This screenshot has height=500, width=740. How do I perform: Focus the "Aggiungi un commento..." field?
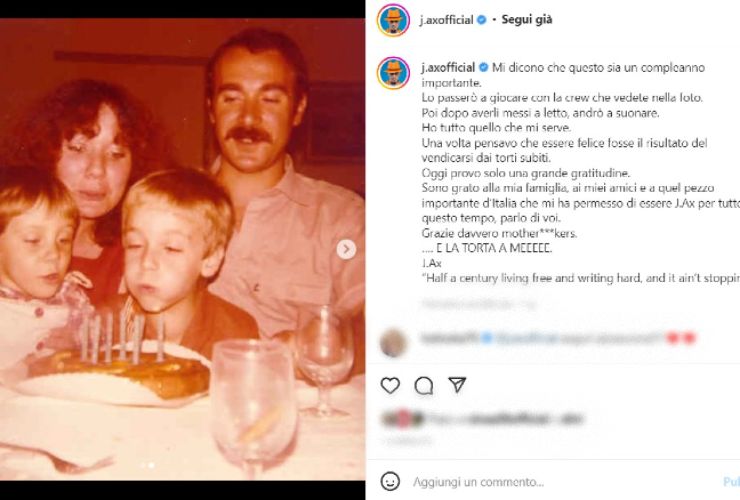[x=479, y=482]
